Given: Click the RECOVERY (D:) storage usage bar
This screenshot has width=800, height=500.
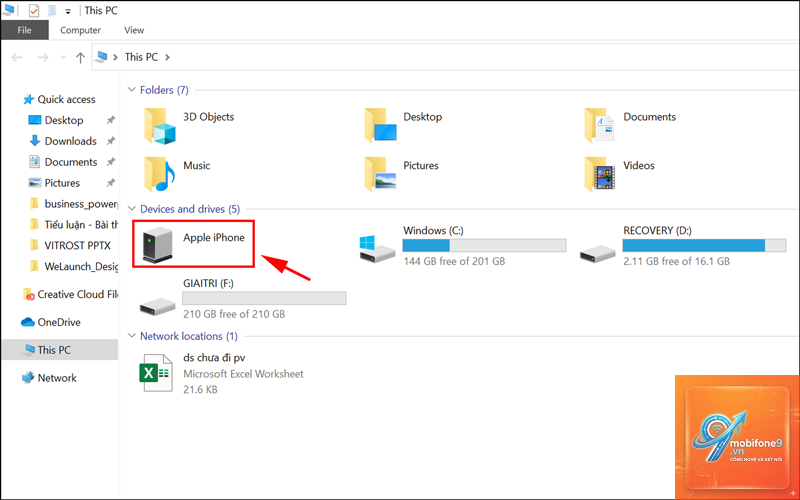Looking at the screenshot, I should point(704,245).
